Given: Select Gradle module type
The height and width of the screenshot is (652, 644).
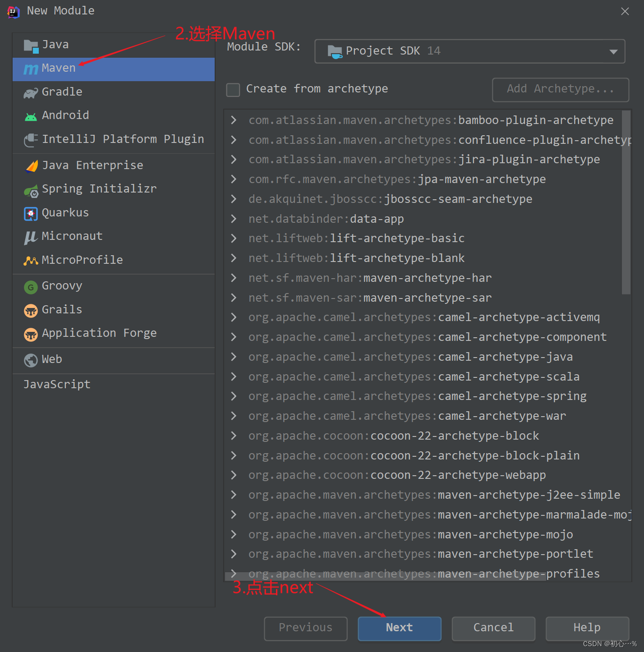Looking at the screenshot, I should 114,92.
